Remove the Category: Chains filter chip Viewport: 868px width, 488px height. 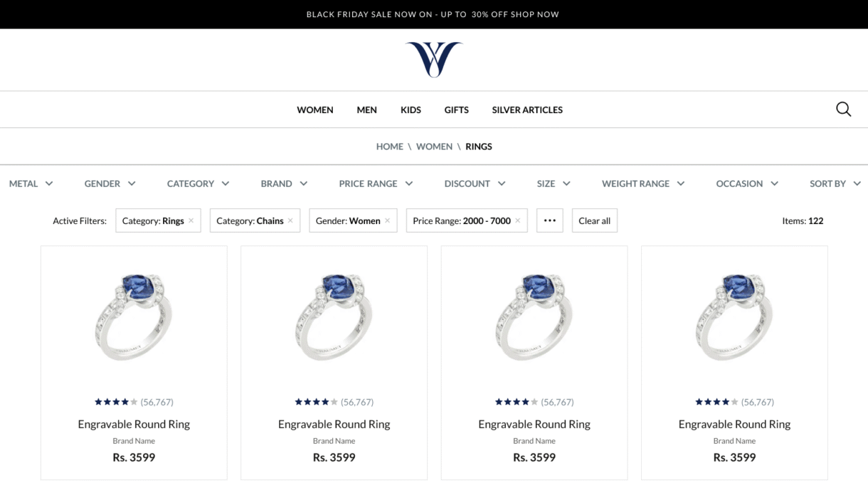(x=290, y=221)
